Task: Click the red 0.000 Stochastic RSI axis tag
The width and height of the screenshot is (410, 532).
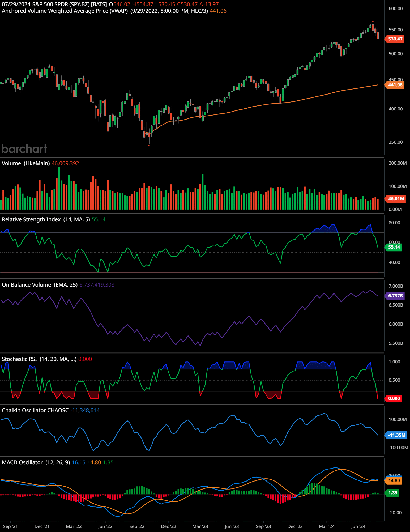Action: [394, 398]
